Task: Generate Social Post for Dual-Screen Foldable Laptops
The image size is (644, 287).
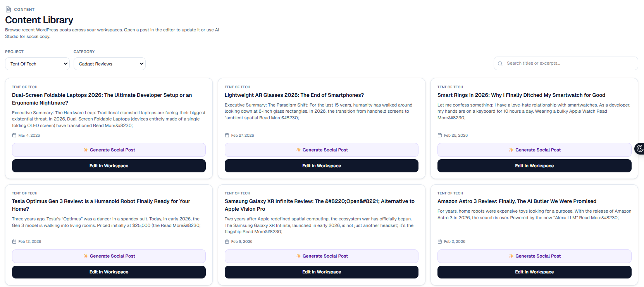Action: click(x=109, y=150)
